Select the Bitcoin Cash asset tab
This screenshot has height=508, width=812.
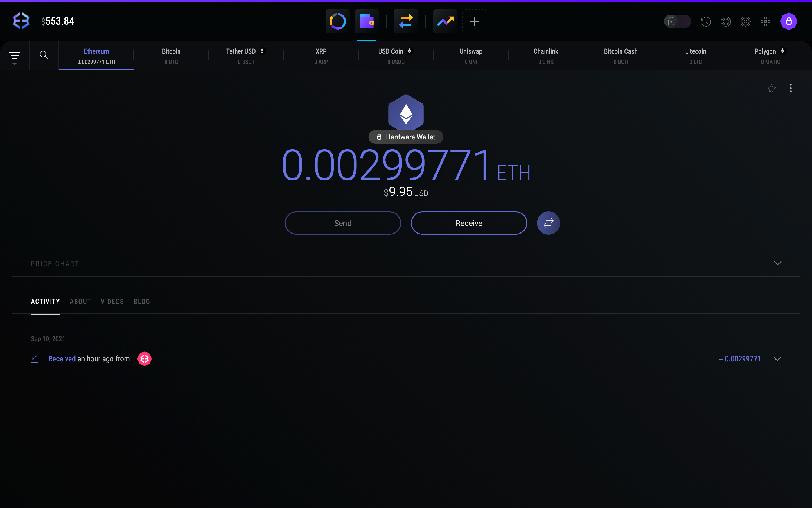[621, 56]
